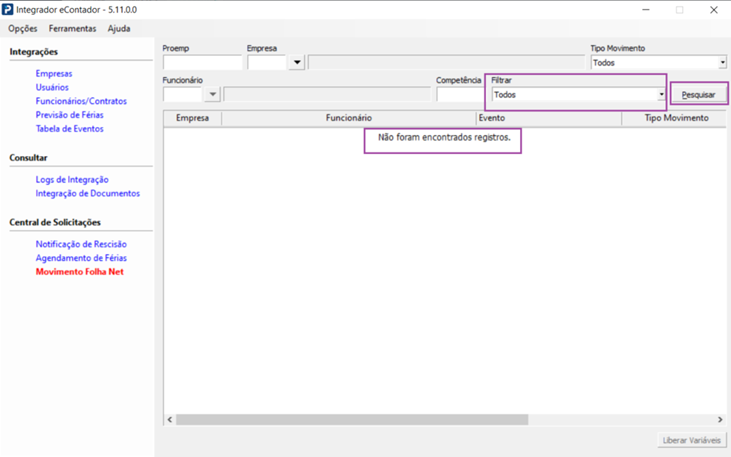Open Notificação de Rescisão

click(81, 244)
